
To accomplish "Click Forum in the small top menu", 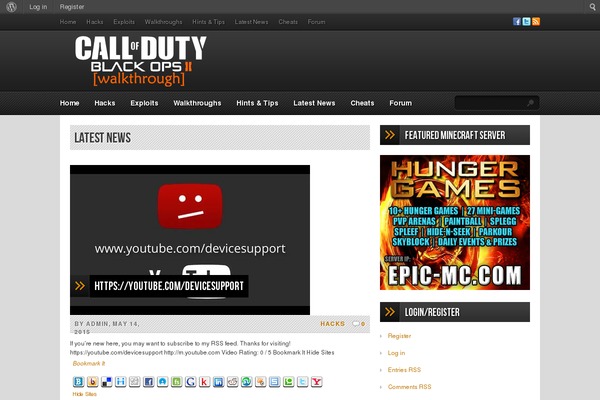I will pos(316,22).
